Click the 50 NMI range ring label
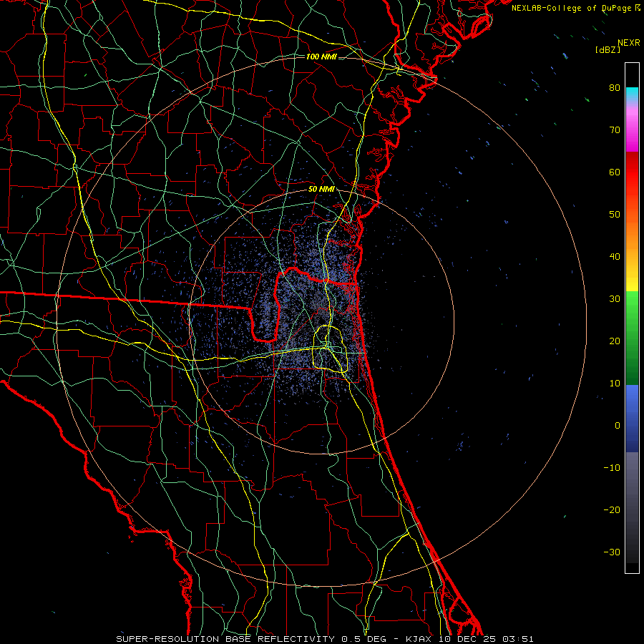Image resolution: width=644 pixels, height=644 pixels. click(321, 190)
